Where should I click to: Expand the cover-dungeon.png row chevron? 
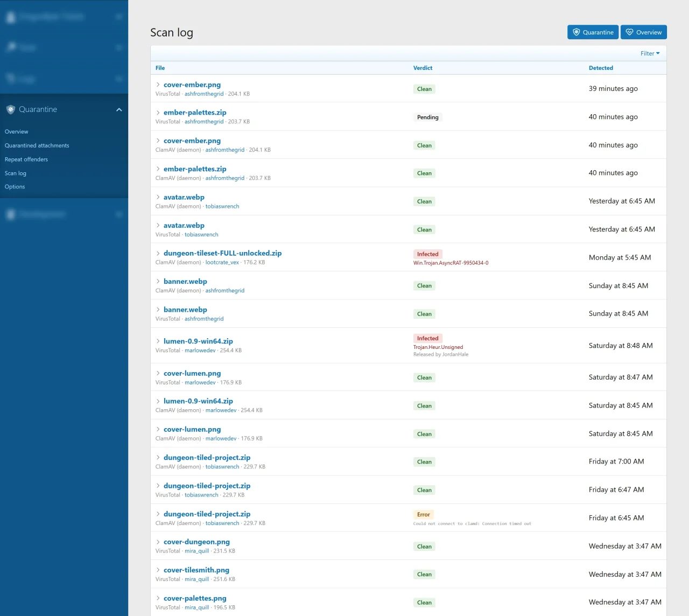click(158, 542)
